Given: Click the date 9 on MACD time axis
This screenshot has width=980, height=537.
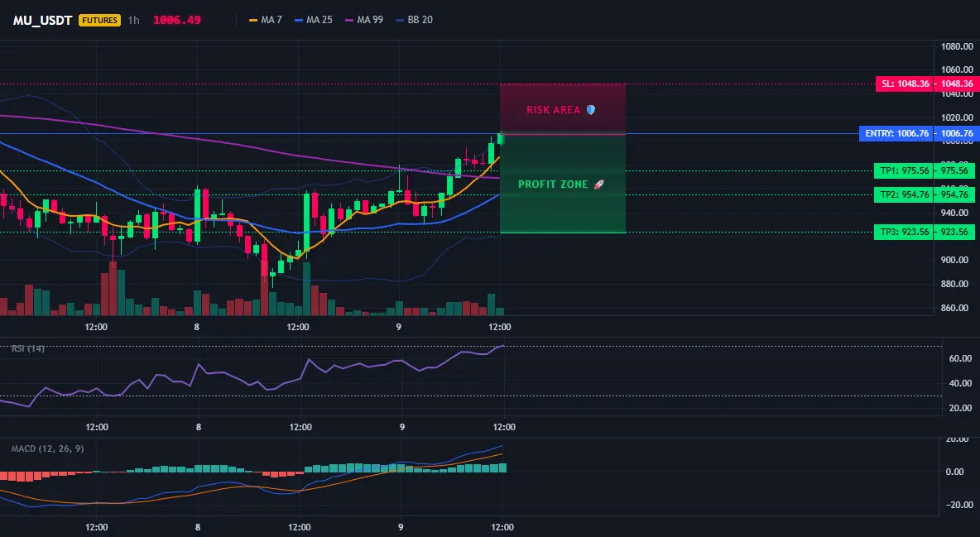Looking at the screenshot, I should (x=401, y=527).
